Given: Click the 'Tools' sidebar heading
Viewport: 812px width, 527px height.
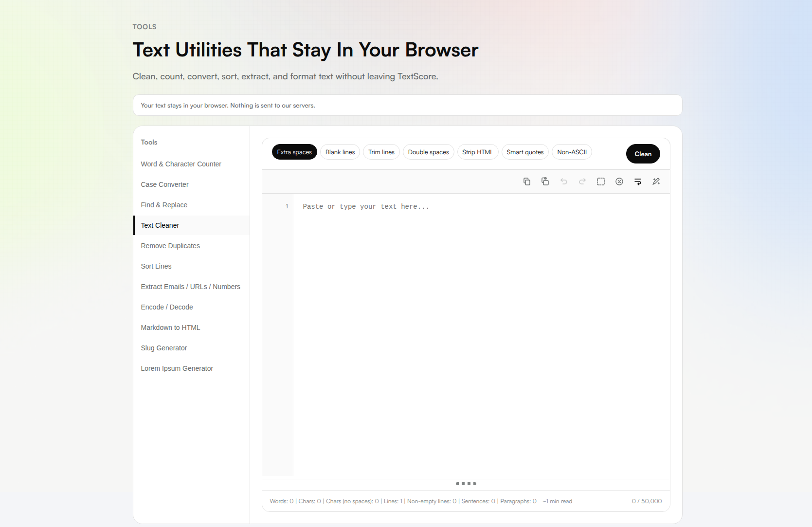Looking at the screenshot, I should (149, 142).
